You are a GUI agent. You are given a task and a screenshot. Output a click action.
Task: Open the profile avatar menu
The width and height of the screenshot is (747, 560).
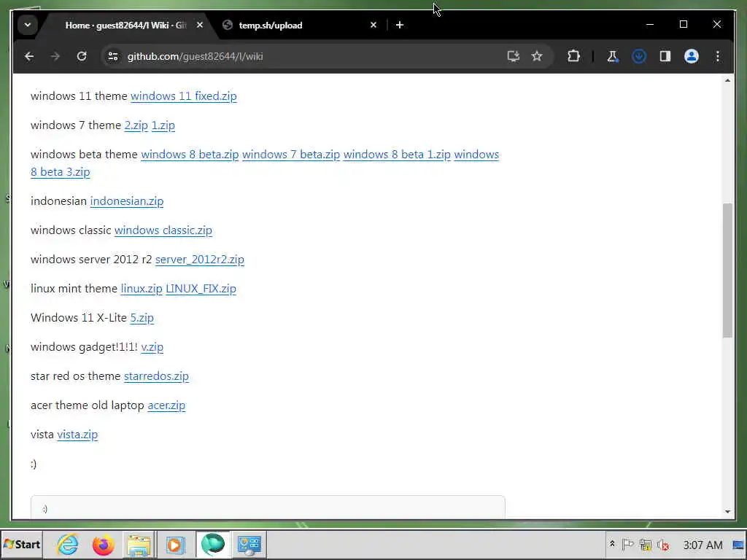click(x=692, y=56)
